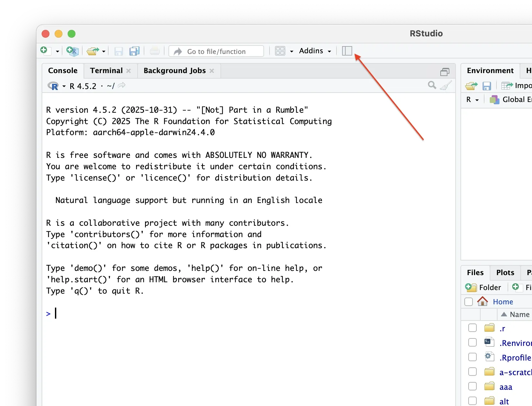Viewport: 532px width, 406px height.
Task: Create a new R project
Action: (72, 51)
